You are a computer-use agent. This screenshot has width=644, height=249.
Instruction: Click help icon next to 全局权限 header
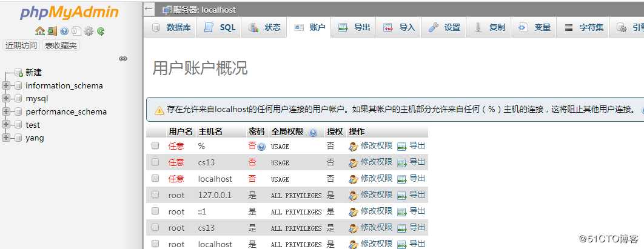click(314, 133)
